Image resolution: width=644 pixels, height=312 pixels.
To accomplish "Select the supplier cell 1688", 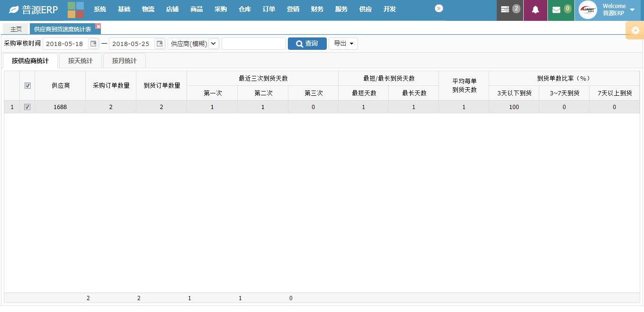I will 60,107.
